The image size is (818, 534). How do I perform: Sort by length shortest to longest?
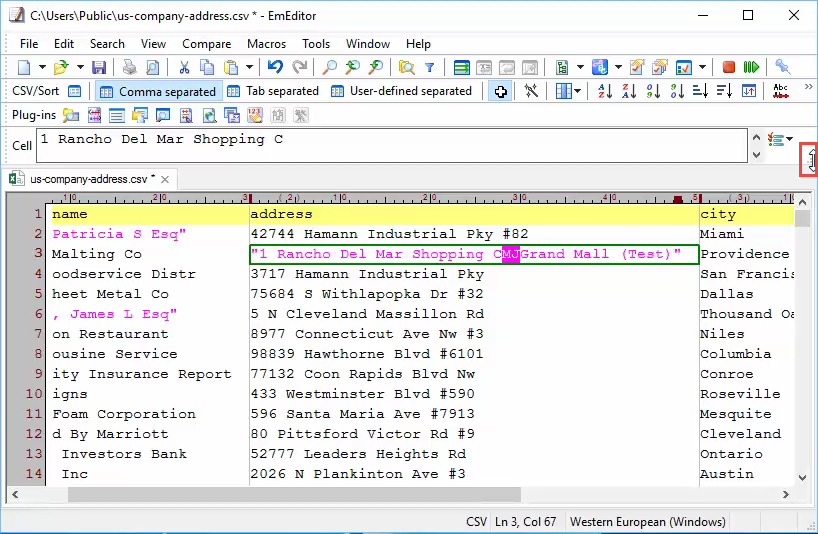click(700, 91)
